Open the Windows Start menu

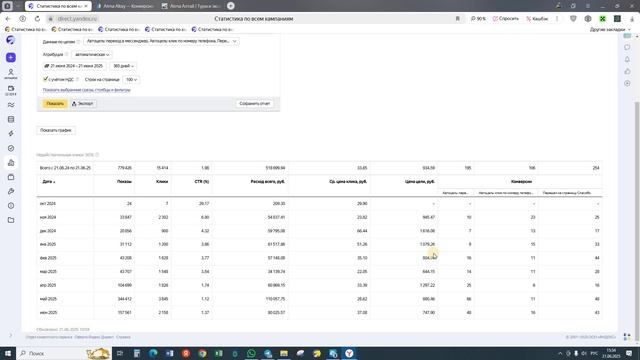tap(8, 353)
